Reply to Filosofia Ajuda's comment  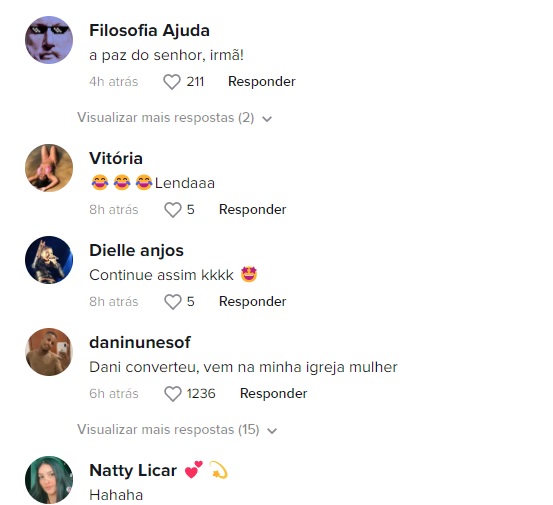pyautogui.click(x=262, y=81)
